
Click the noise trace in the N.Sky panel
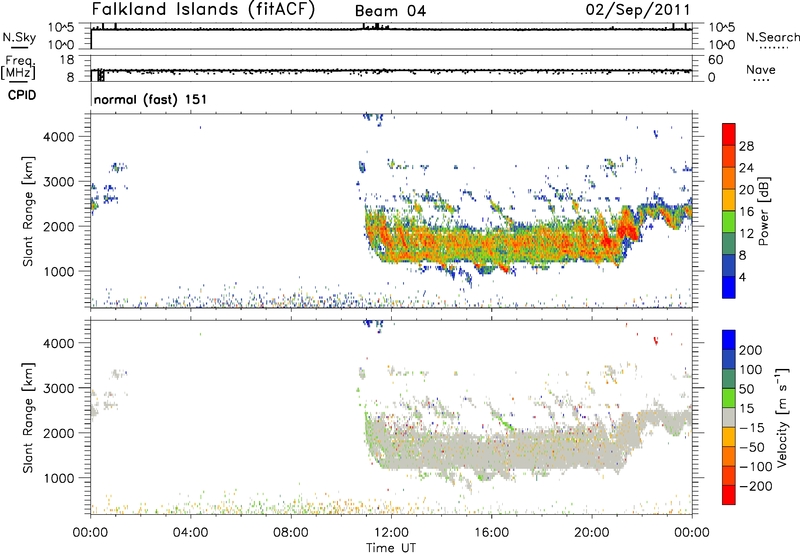[x=391, y=29]
